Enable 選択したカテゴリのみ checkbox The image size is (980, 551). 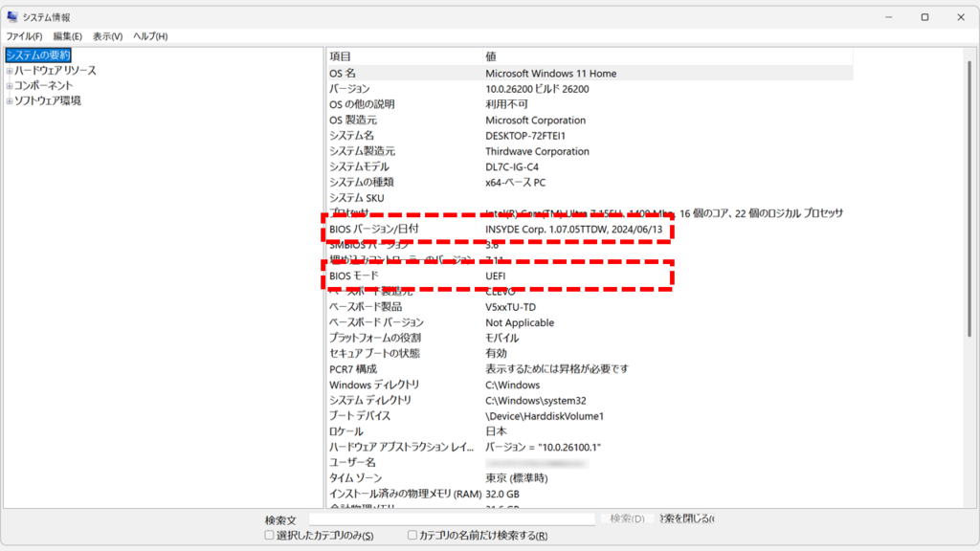pos(270,536)
